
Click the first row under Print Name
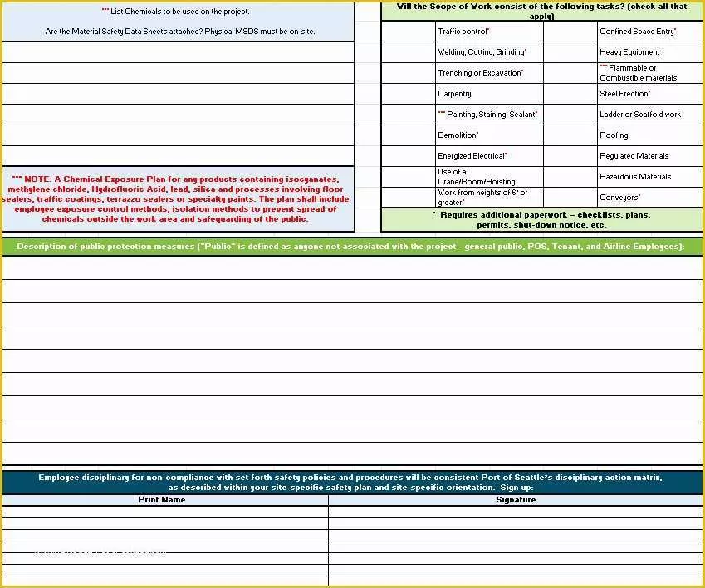pos(165,512)
